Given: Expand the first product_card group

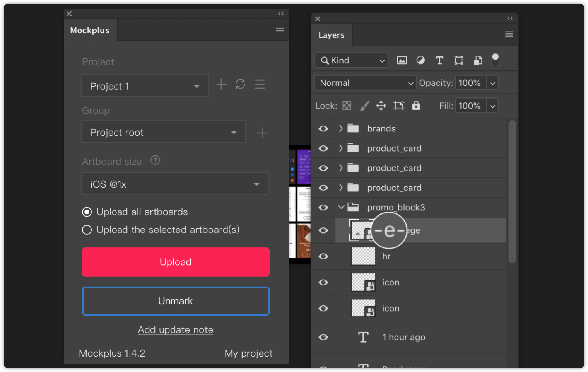Looking at the screenshot, I should click(340, 148).
